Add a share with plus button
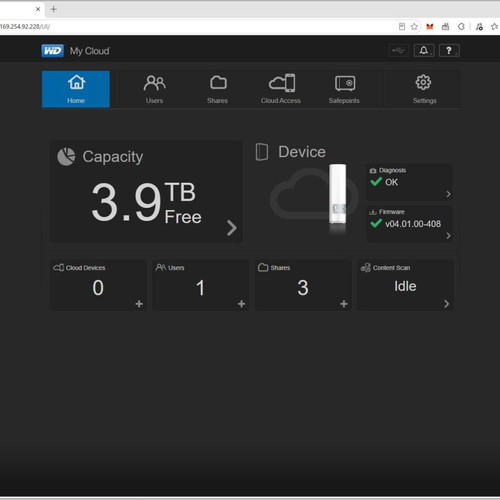Screen dimensions: 500x500 coord(344,304)
